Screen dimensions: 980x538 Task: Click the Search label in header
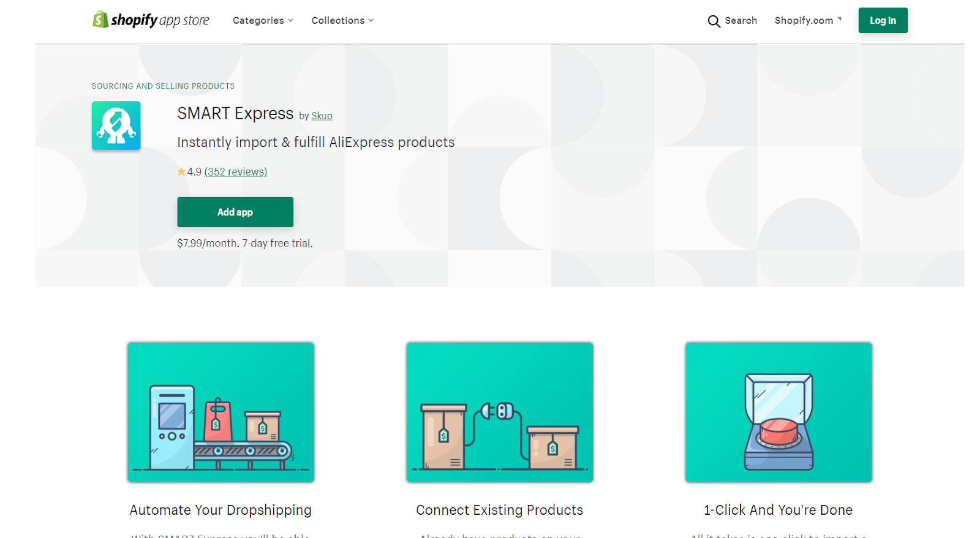741,21
